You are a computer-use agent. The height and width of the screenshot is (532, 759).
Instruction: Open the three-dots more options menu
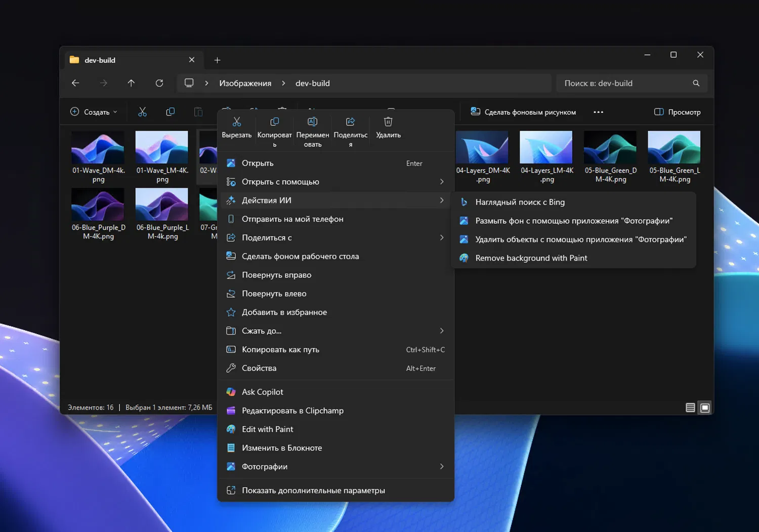tap(598, 112)
